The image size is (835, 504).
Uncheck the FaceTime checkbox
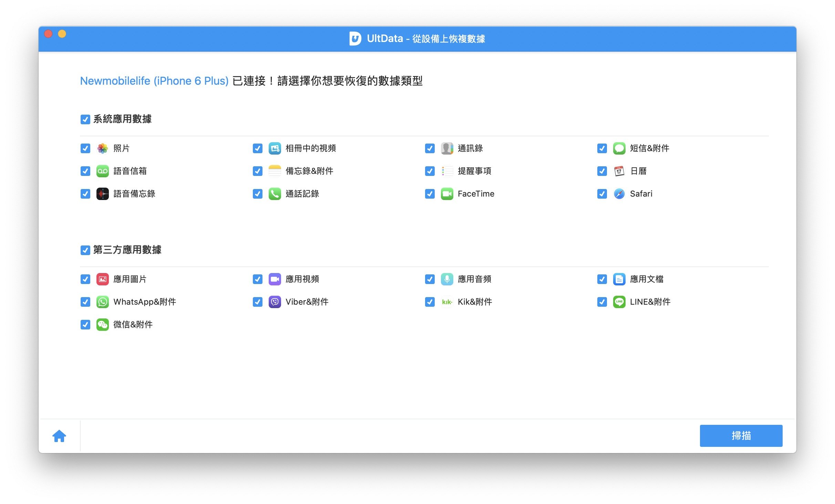click(x=430, y=194)
